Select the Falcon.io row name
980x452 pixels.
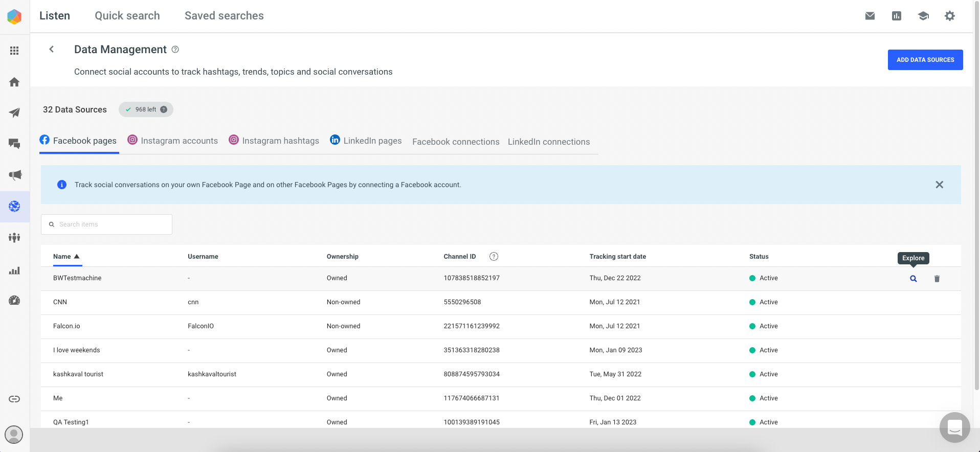66,326
